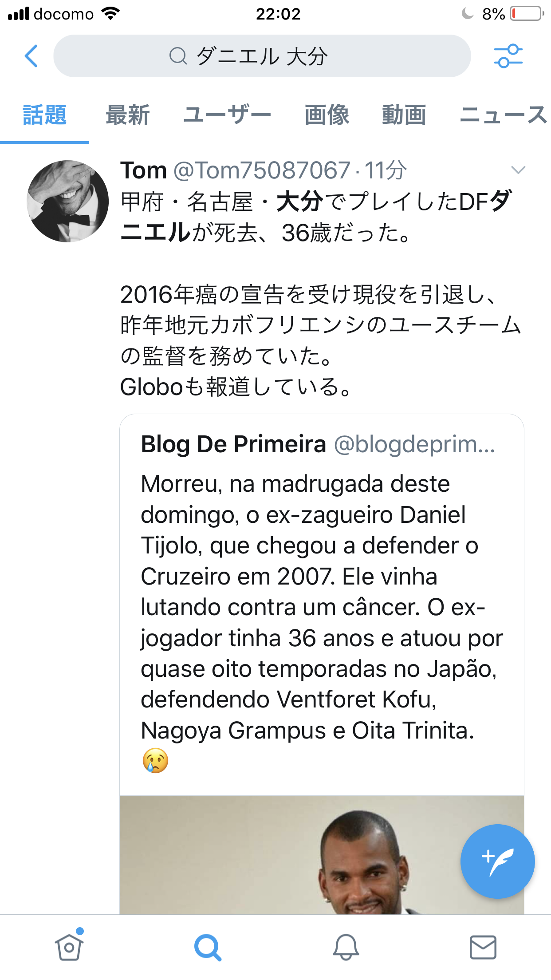Expand tweet options chevron for Tom's tweet
The width and height of the screenshot is (551, 980).
[x=518, y=170]
